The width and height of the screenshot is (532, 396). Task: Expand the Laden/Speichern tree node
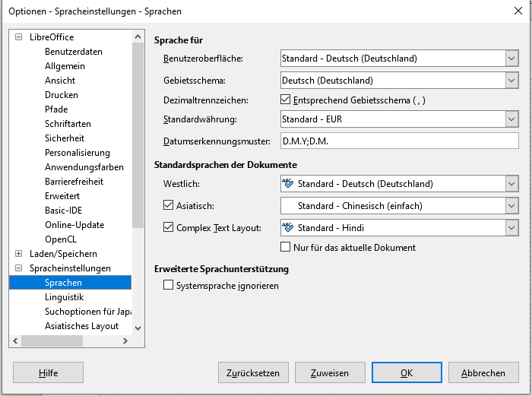19,253
